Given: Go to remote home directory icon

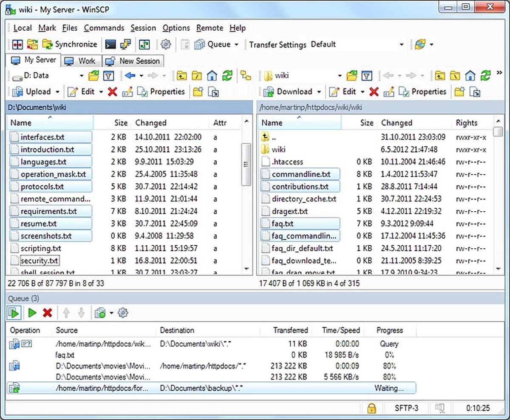Looking at the screenshot, I should tap(470, 76).
